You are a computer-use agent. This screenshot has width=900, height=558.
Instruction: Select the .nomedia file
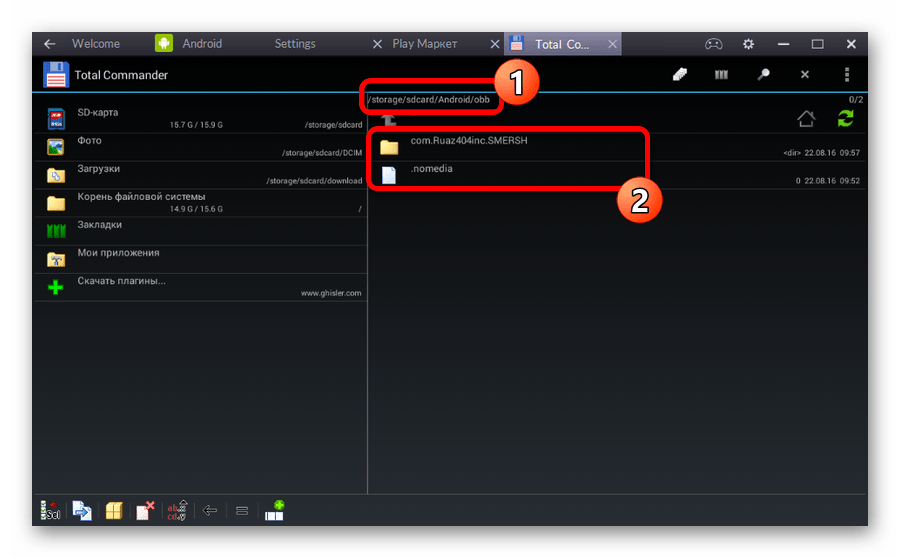(x=616, y=175)
